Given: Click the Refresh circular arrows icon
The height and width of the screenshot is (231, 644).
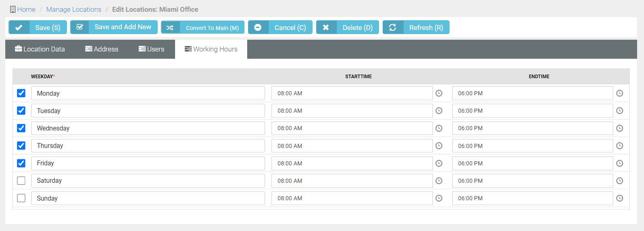Looking at the screenshot, I should (392, 28).
